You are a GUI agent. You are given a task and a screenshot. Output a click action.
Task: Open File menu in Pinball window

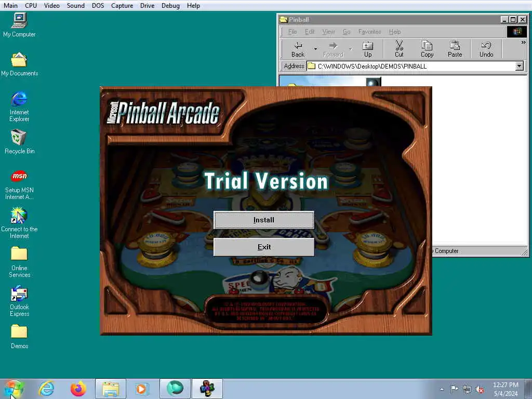(292, 32)
